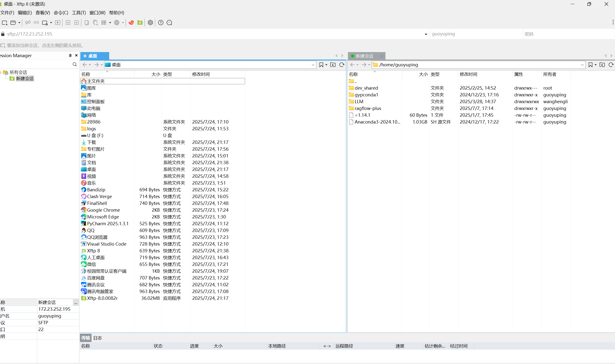Open the Session properties dropdown arrow

pyautogui.click(x=51, y=23)
